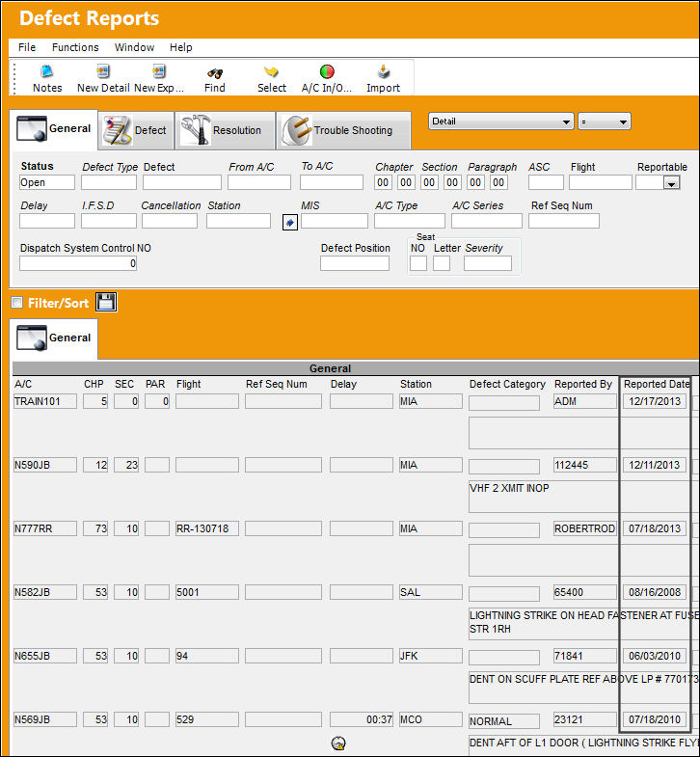700x757 pixels.
Task: Click the reported date 12/17/2013
Action: (655, 402)
